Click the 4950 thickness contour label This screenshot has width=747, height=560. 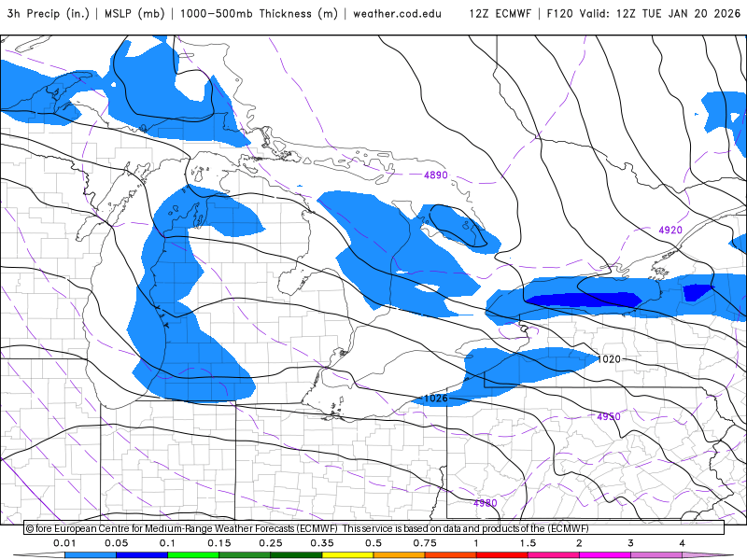[609, 416]
